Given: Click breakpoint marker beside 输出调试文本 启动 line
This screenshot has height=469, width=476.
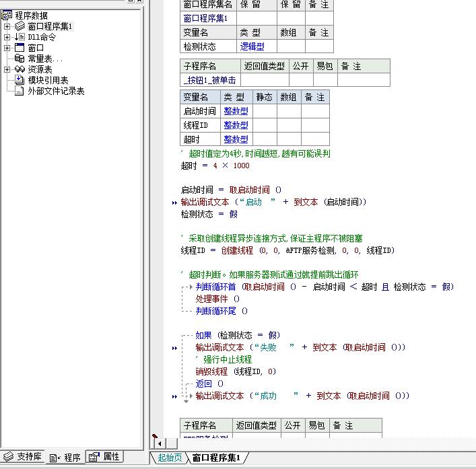Looking at the screenshot, I should (x=174, y=203).
